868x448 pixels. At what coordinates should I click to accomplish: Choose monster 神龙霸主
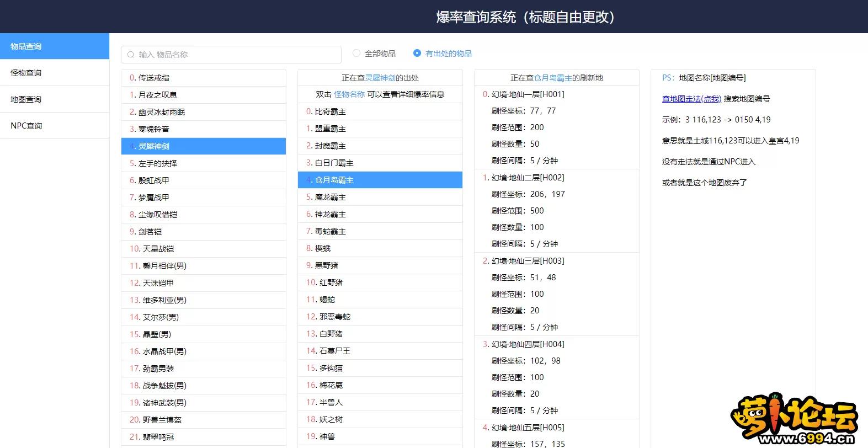(x=380, y=214)
